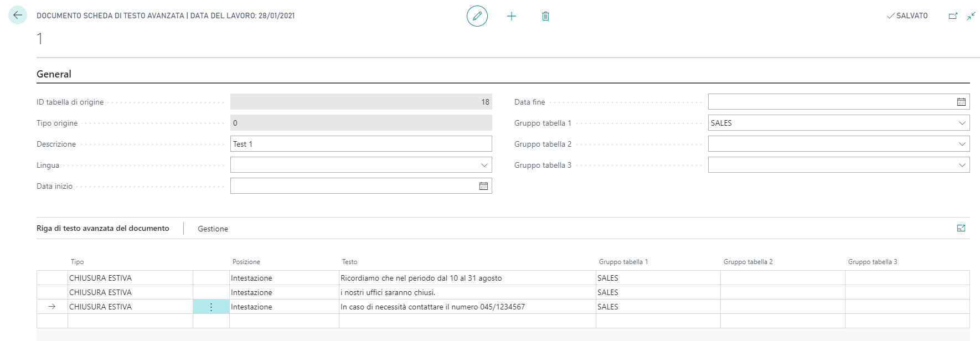Open the Gestione menu
Screen dimensions: 980x341
click(213, 229)
